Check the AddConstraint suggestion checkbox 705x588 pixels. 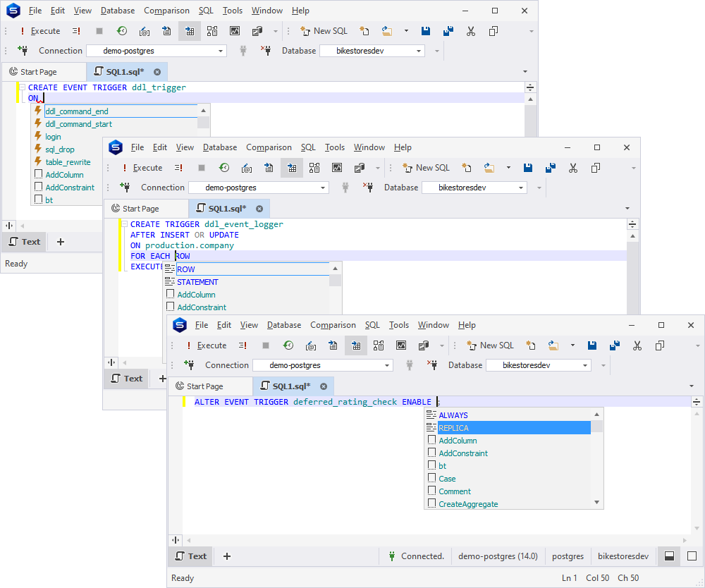pyautogui.click(x=431, y=453)
